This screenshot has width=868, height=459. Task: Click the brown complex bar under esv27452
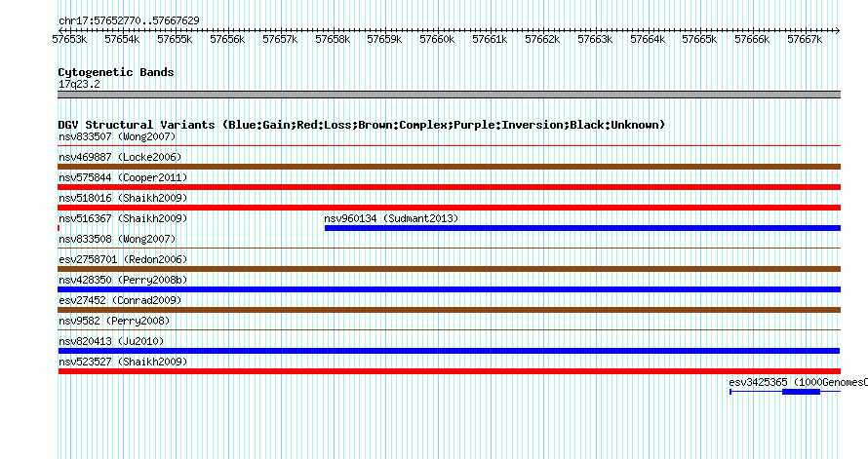point(449,310)
